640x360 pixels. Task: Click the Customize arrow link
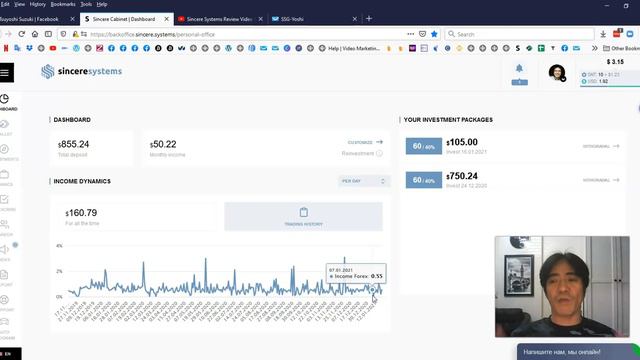click(365, 142)
